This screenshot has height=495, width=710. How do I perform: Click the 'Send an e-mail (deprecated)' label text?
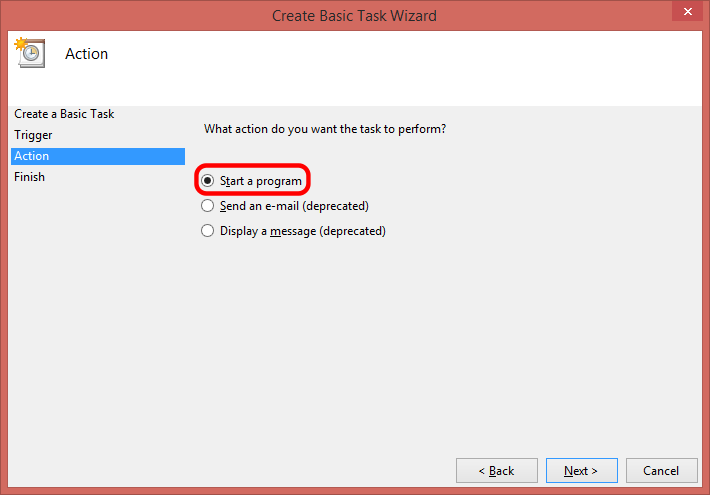coord(294,206)
